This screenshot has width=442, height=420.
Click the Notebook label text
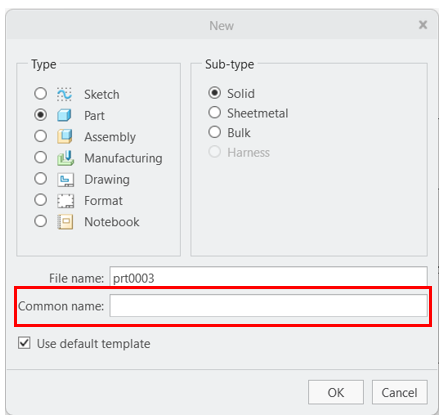coord(112,222)
